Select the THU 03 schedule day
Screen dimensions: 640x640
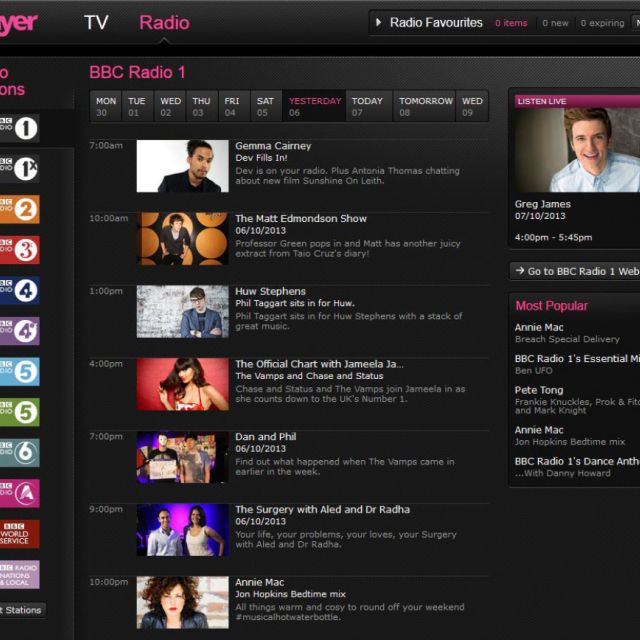click(x=202, y=106)
